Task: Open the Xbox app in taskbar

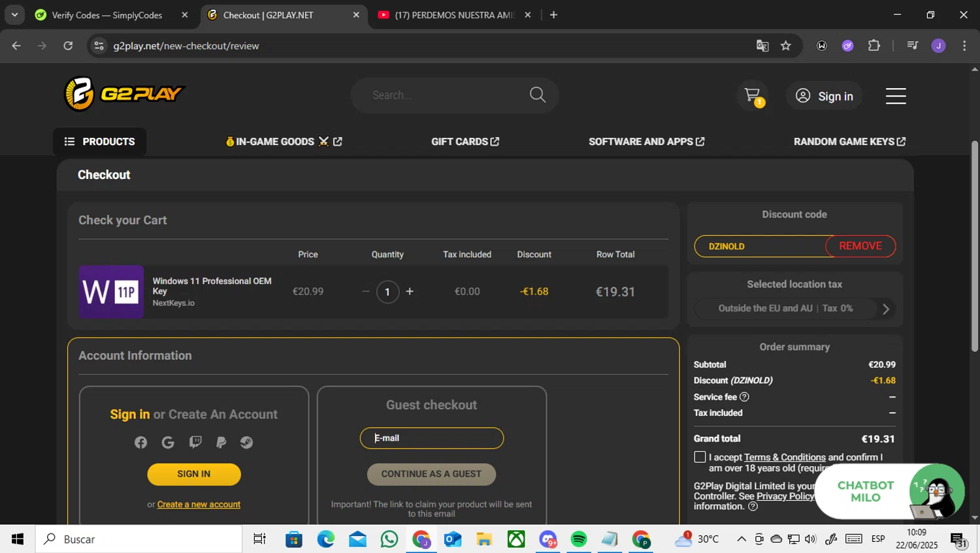Action: tap(516, 539)
